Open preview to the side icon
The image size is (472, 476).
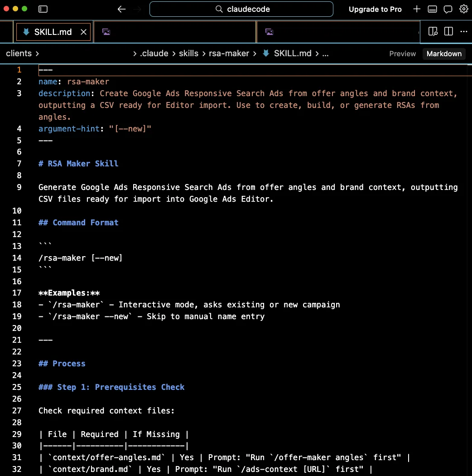(x=433, y=32)
